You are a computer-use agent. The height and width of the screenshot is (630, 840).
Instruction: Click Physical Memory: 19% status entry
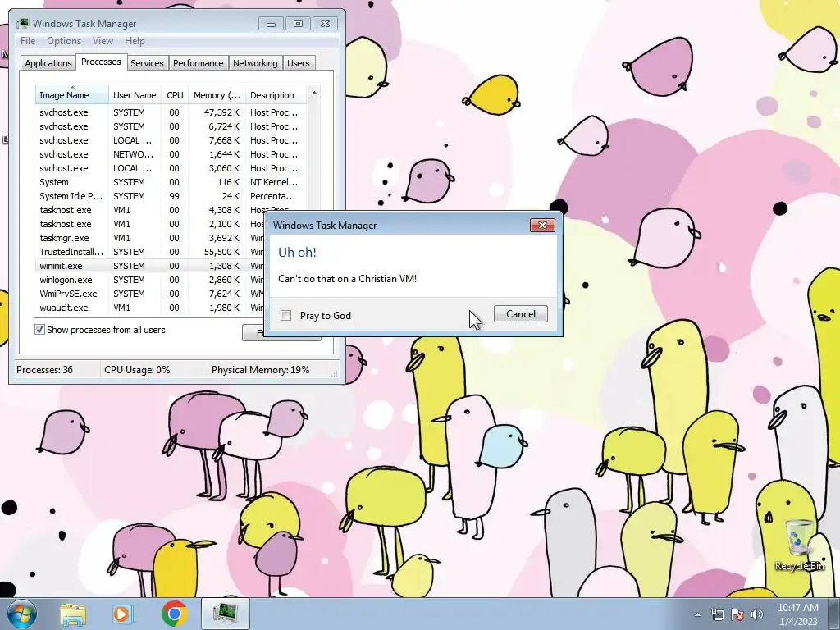[260, 370]
